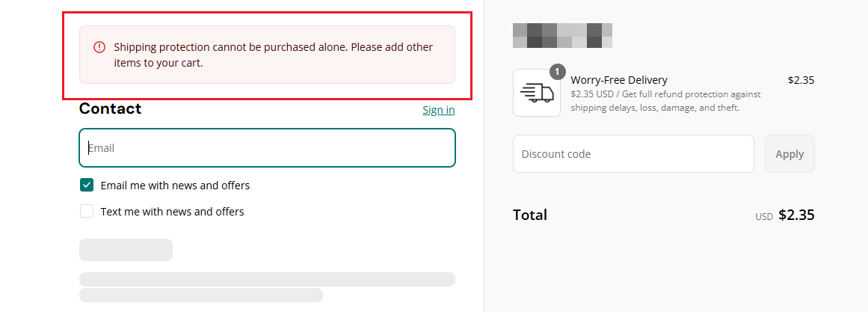Click the red exclamation error icon
This screenshot has height=312, width=868.
99,47
